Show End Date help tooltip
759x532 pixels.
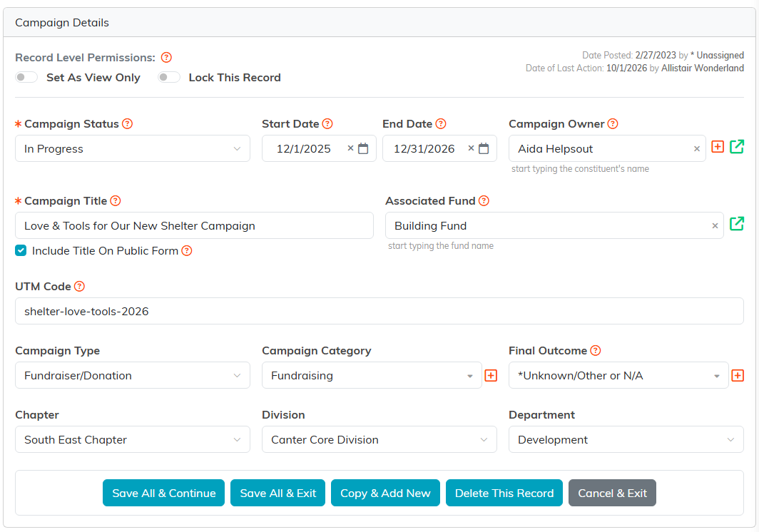click(441, 124)
